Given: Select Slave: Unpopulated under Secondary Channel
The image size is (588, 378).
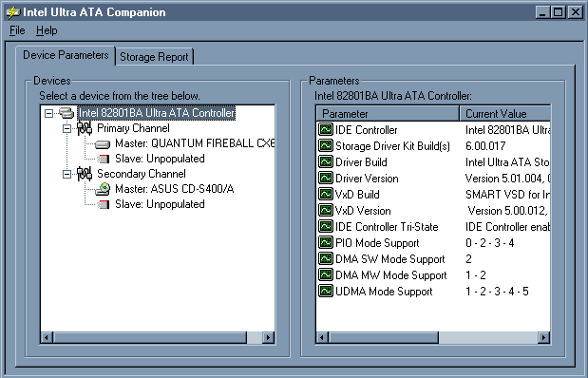Looking at the screenshot, I should [160, 204].
